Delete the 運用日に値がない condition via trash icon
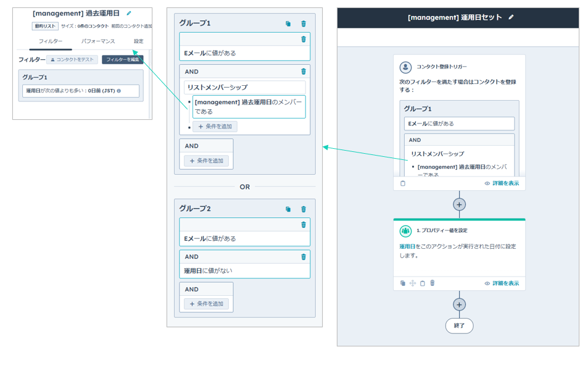This screenshot has width=588, height=368. tap(304, 257)
